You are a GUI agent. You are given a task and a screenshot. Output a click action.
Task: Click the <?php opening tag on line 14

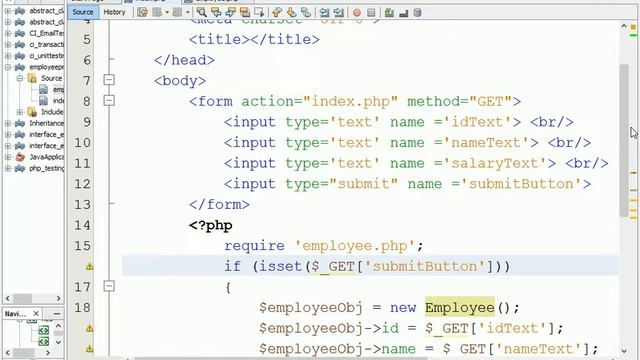tap(211, 225)
